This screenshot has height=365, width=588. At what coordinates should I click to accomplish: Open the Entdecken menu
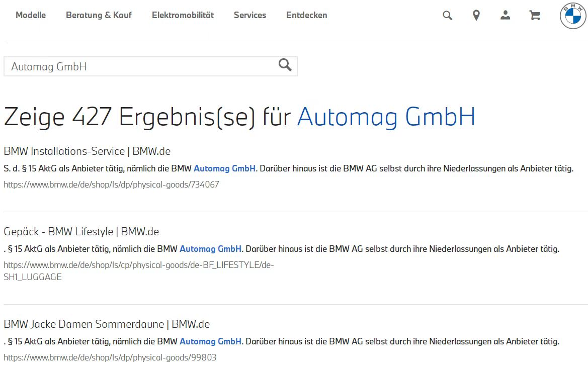point(306,15)
